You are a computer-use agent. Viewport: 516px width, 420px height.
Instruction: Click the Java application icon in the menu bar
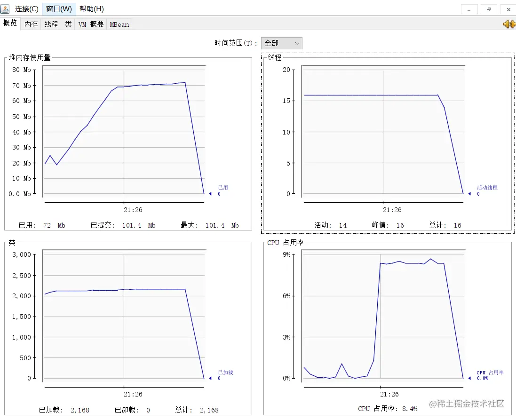click(5, 9)
